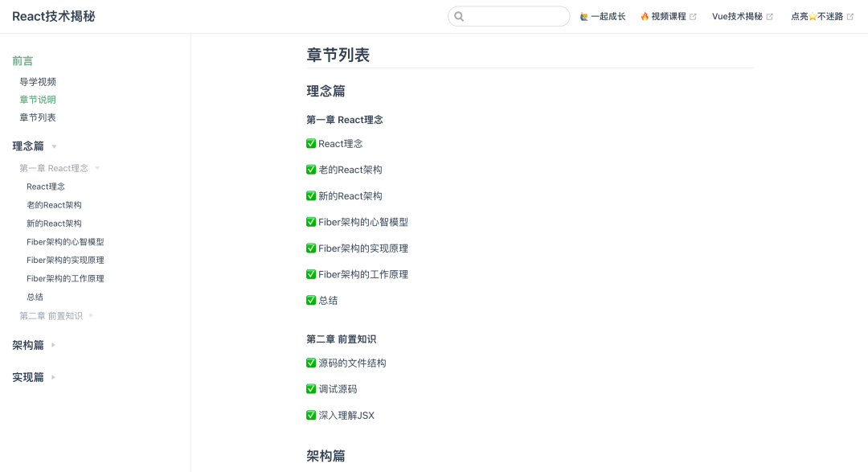Click green check mark beside 老的React架构
868x472 pixels.
pos(311,170)
